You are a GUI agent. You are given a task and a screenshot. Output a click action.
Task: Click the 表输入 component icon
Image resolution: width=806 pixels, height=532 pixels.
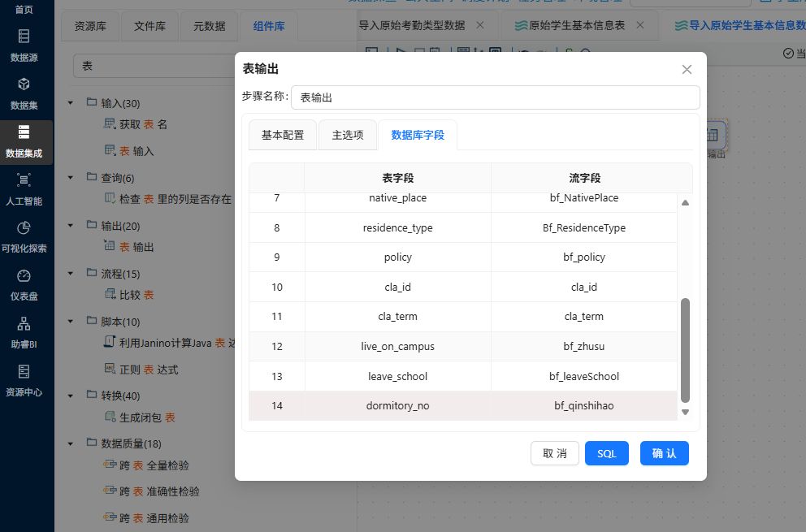(x=110, y=149)
